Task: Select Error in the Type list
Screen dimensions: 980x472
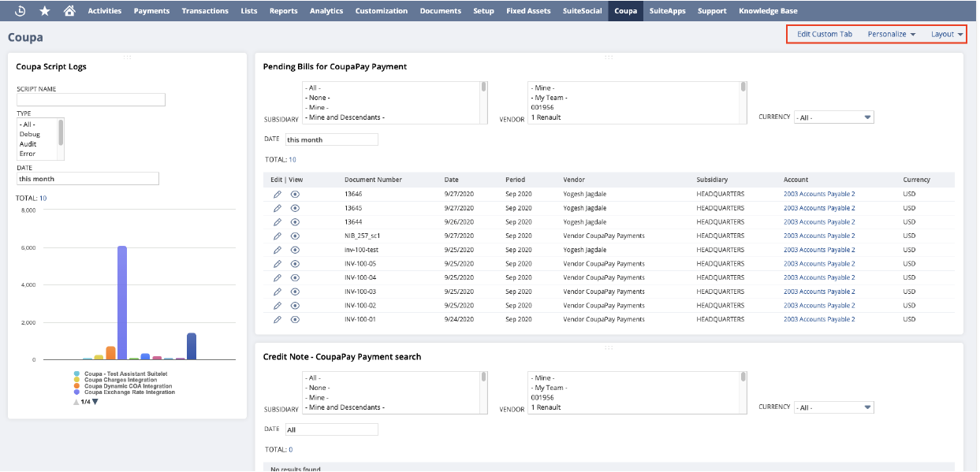Action: click(x=28, y=154)
